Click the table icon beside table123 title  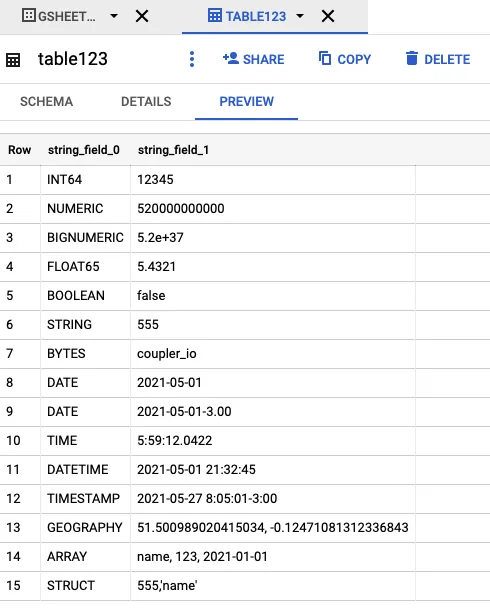pos(13,60)
